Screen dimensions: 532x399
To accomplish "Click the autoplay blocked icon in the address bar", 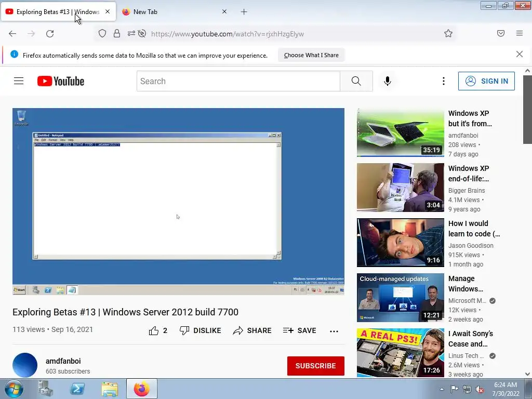I will (x=142, y=33).
